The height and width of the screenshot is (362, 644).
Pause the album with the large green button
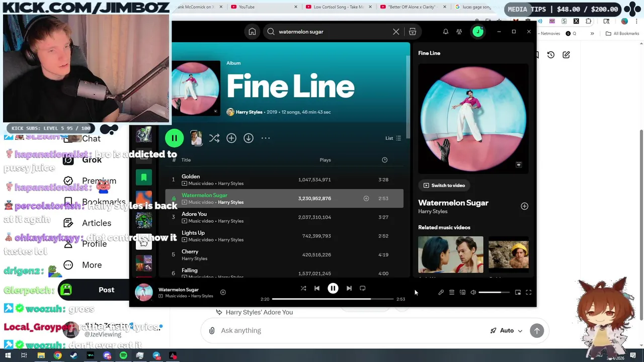174,138
